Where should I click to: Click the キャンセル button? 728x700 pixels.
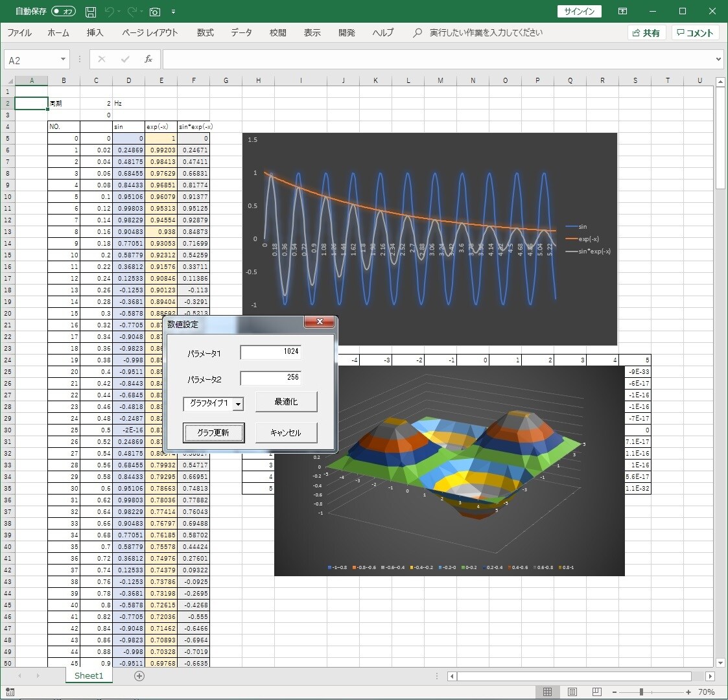(286, 432)
